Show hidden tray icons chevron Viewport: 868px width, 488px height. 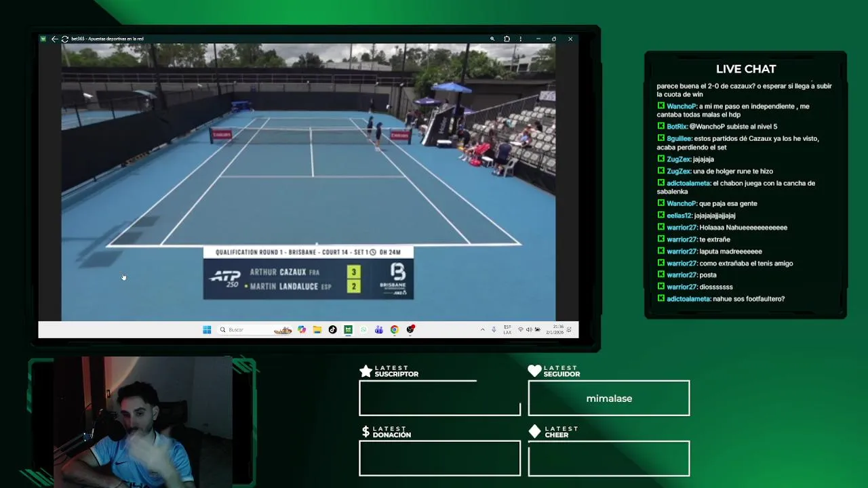pyautogui.click(x=482, y=329)
